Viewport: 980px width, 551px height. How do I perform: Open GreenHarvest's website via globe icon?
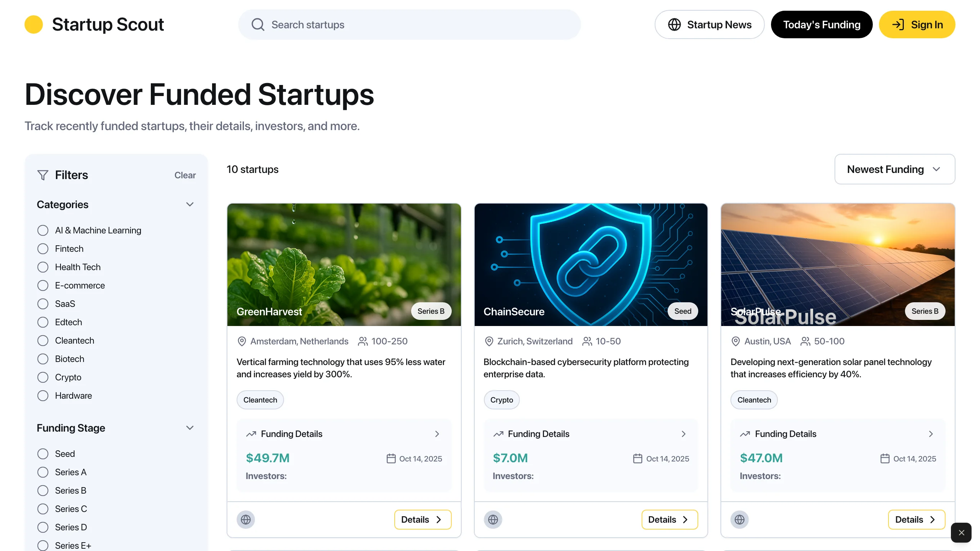[x=246, y=519]
